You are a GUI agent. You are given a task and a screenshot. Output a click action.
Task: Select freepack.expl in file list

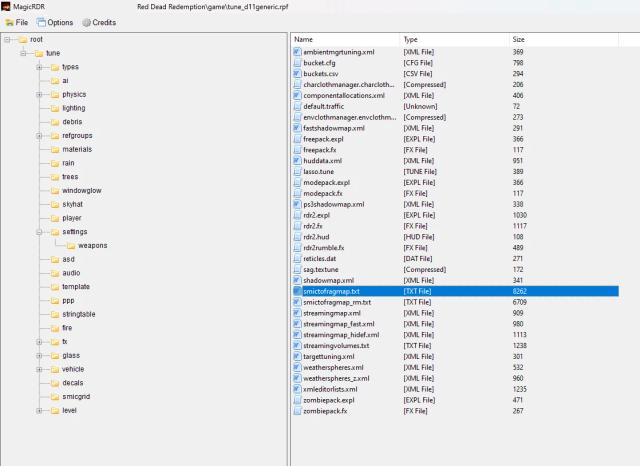pos(323,139)
